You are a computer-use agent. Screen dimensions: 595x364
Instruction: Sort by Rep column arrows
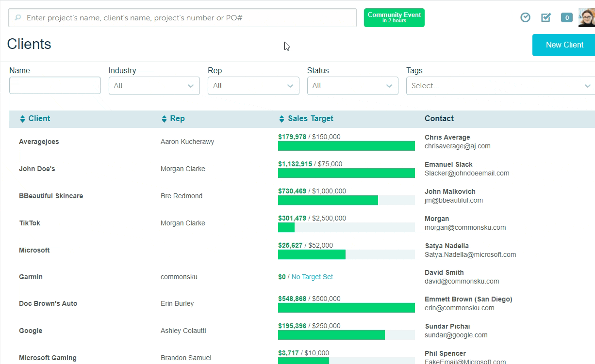click(x=164, y=119)
